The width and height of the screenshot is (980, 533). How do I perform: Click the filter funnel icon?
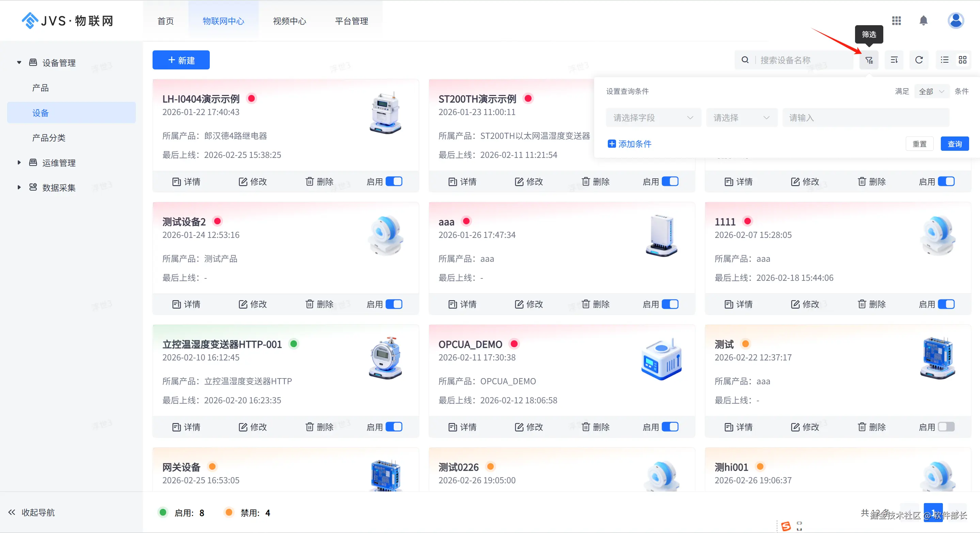click(869, 60)
